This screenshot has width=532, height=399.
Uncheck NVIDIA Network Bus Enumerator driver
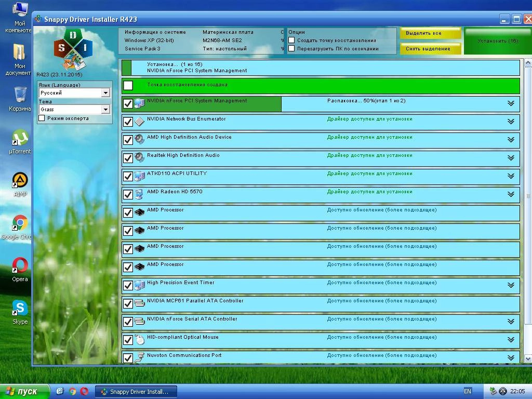(128, 122)
